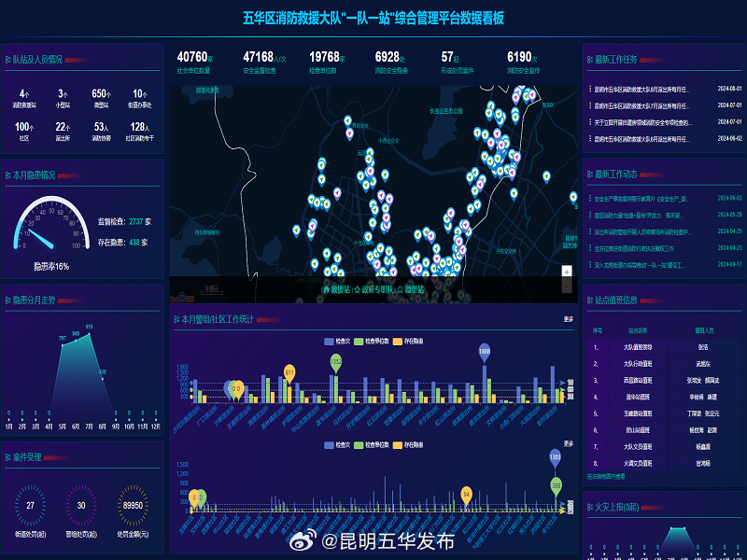Click the 救援站 flame legend icon on map
Screen dimensions: 747x560
pyautogui.click(x=326, y=290)
